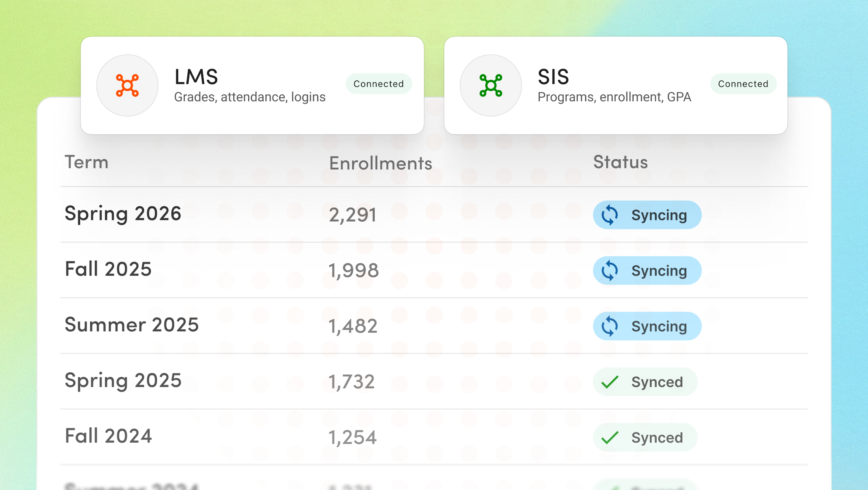The width and height of the screenshot is (868, 490).
Task: Toggle the SIS Connected status badge
Action: [x=743, y=84]
